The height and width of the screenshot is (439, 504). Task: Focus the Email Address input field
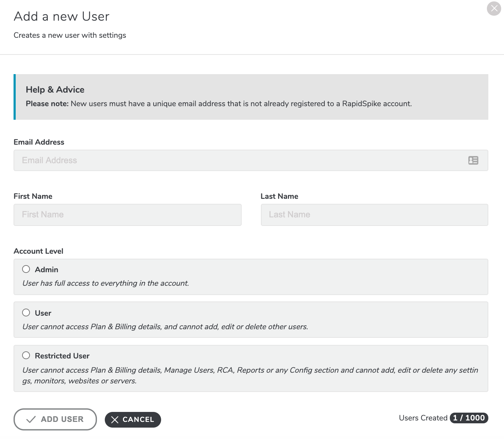(251, 160)
